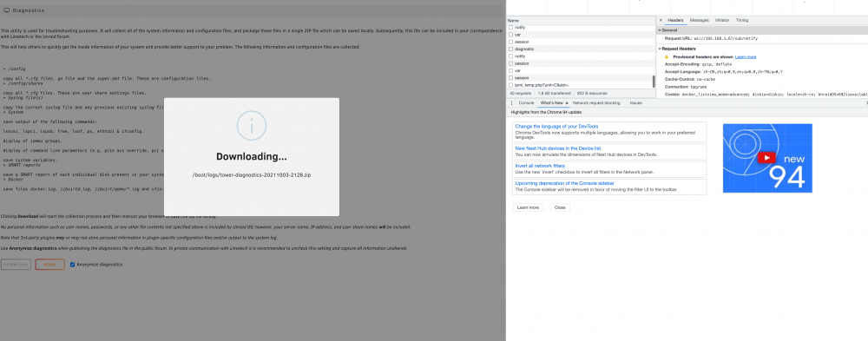Select the diagnostic request row name
Image resolution: width=868 pixels, height=341 pixels.
(524, 49)
